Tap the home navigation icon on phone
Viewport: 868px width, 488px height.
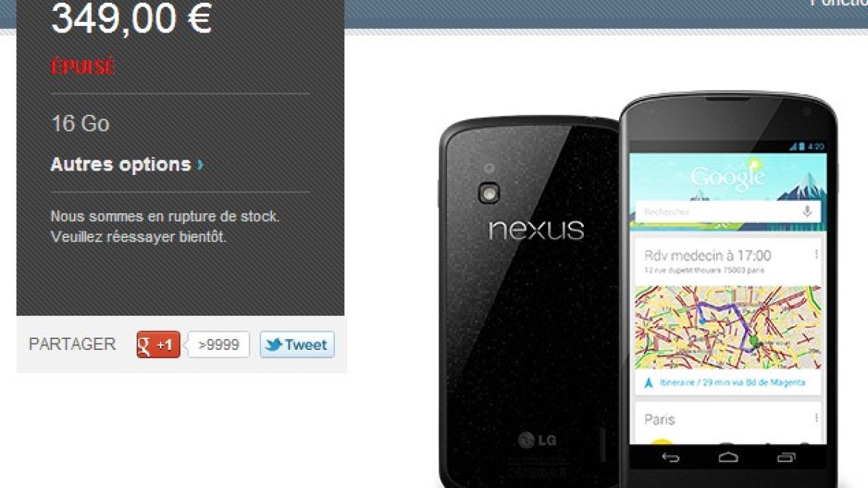pos(728,457)
